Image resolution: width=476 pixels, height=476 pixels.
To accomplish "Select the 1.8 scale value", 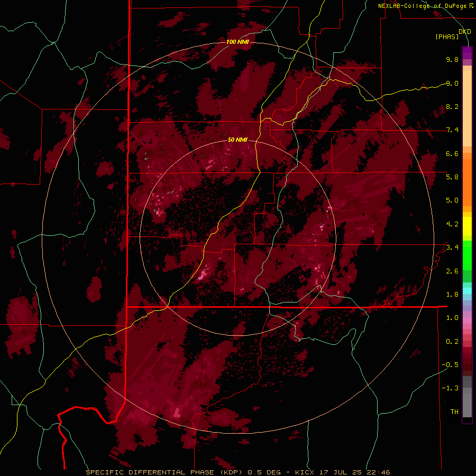I will click(x=452, y=295).
